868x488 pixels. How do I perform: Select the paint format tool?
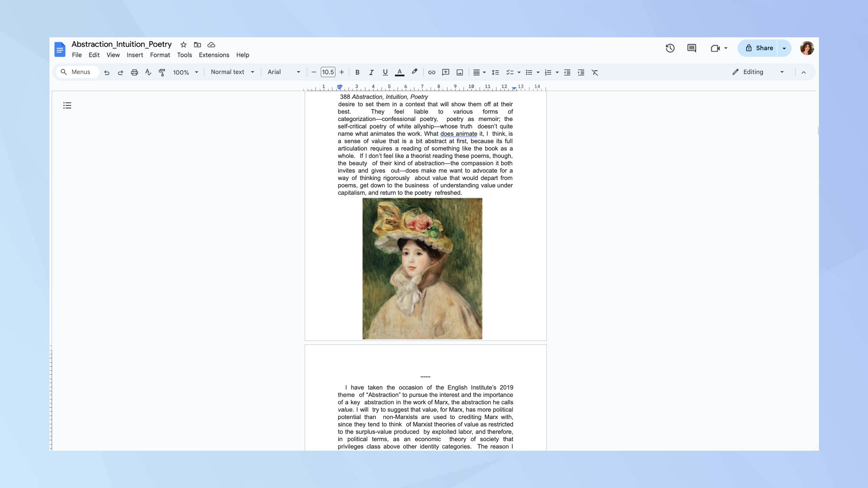click(162, 72)
